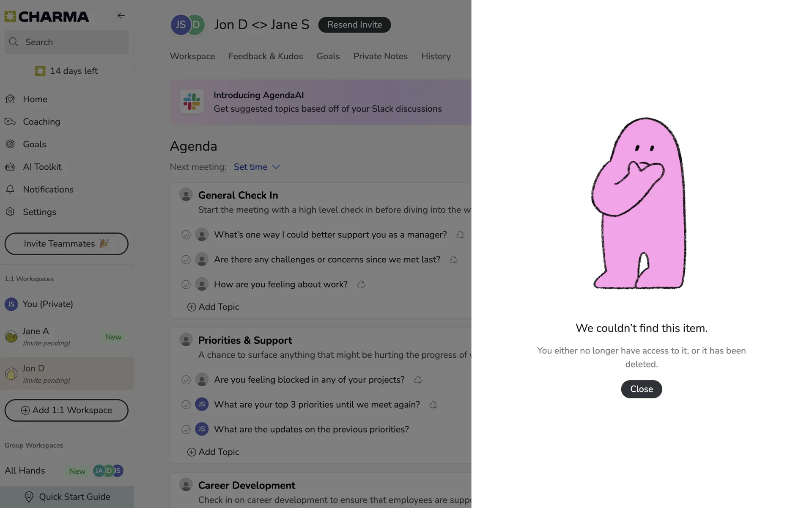812x508 pixels.
Task: Mark 'Are you feeling blocked' topic complete
Action: [186, 380]
